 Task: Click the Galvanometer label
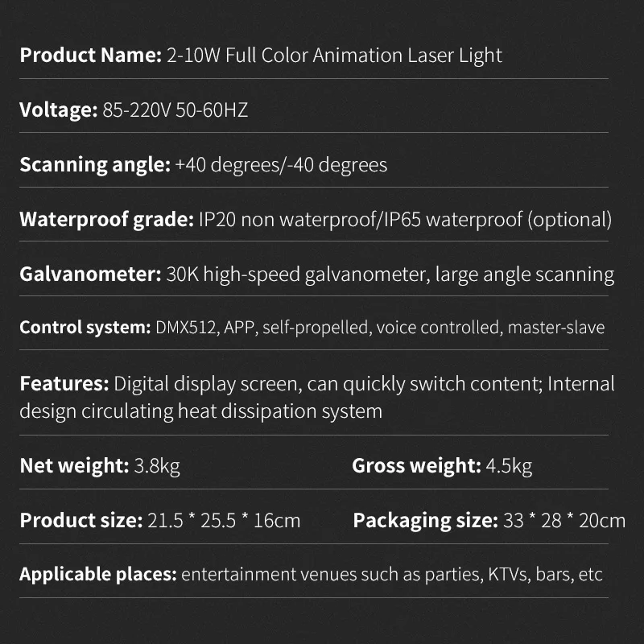coord(90,274)
